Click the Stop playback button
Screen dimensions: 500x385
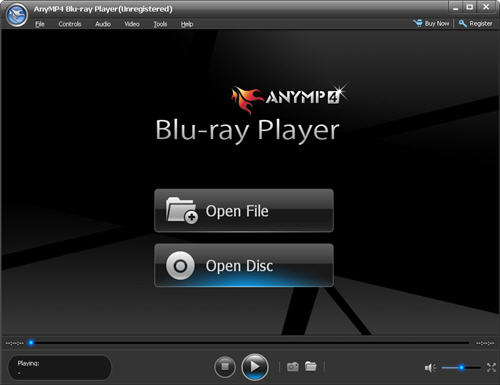point(225,367)
